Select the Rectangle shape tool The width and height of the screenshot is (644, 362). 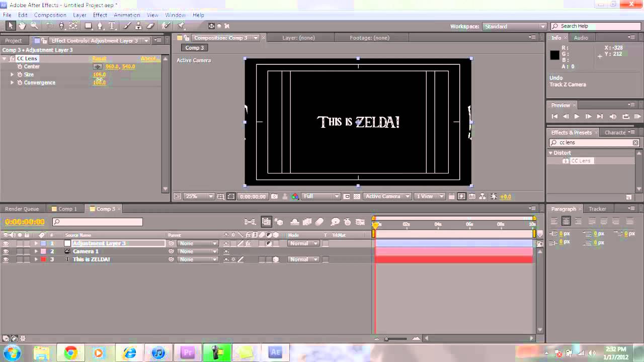tap(89, 26)
